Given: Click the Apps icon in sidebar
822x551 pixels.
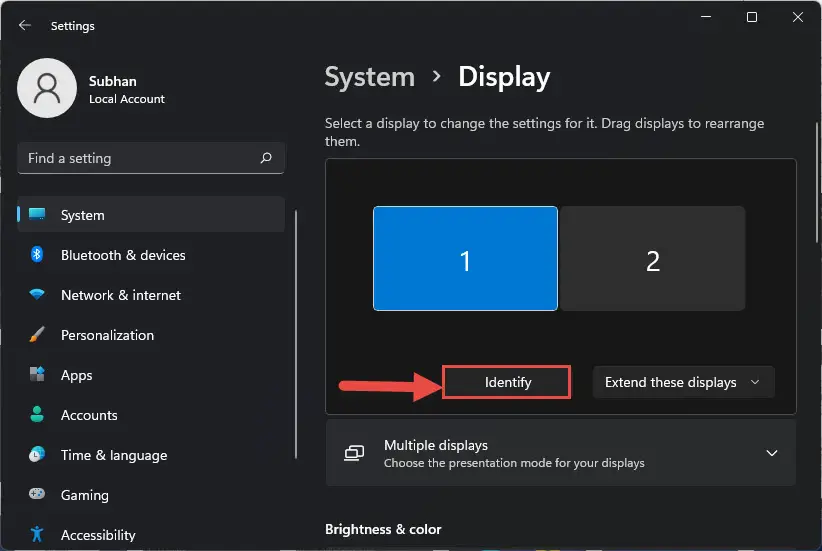Looking at the screenshot, I should [37, 374].
